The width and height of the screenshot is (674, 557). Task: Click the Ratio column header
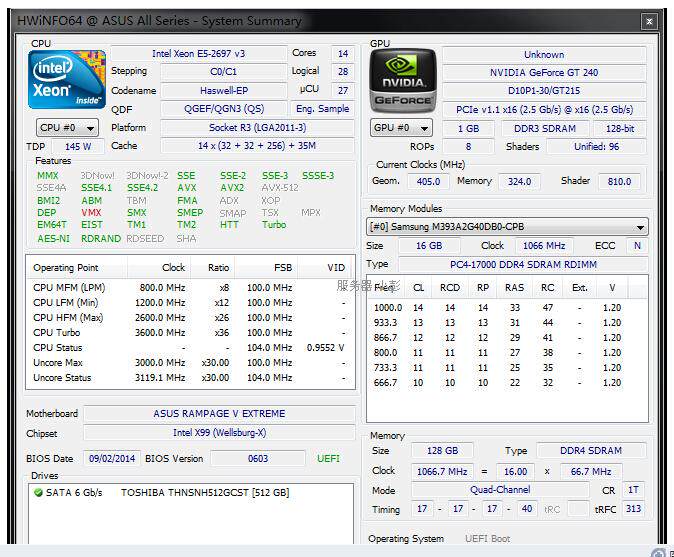click(x=213, y=268)
